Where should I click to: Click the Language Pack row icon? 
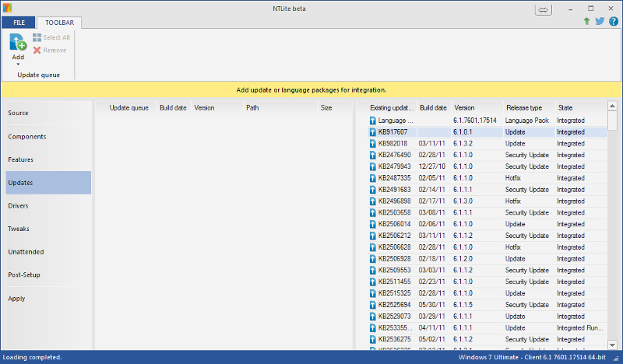[373, 121]
